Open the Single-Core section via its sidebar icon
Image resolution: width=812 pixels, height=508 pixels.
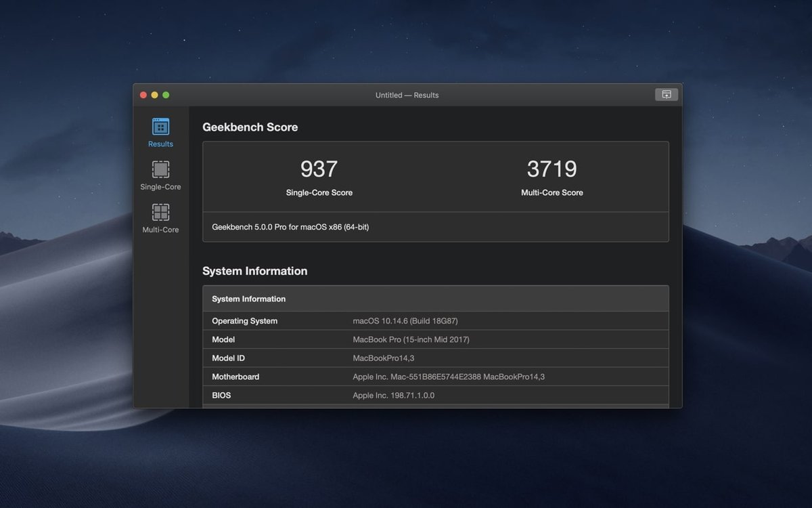[160, 169]
